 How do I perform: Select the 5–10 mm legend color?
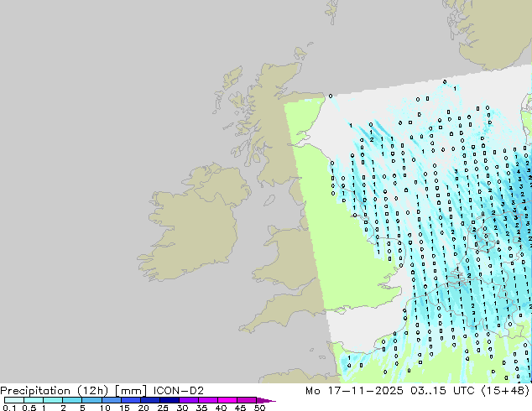click(92, 400)
